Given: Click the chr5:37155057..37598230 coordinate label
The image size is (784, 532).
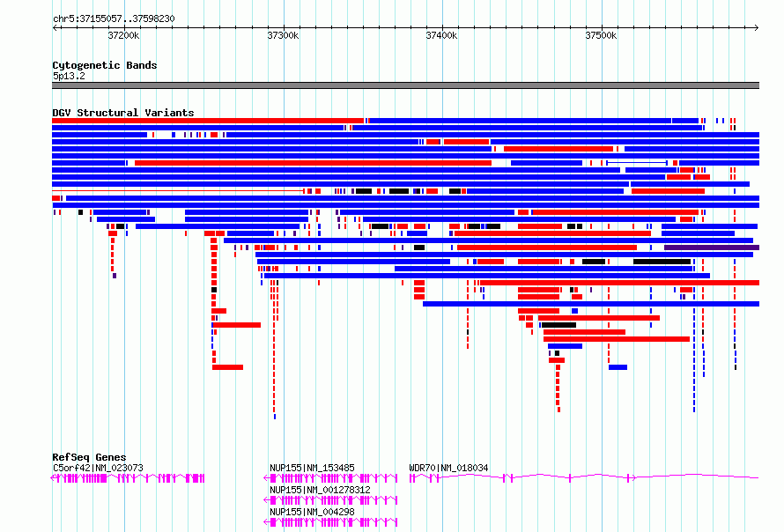Looking at the screenshot, I should [114, 18].
